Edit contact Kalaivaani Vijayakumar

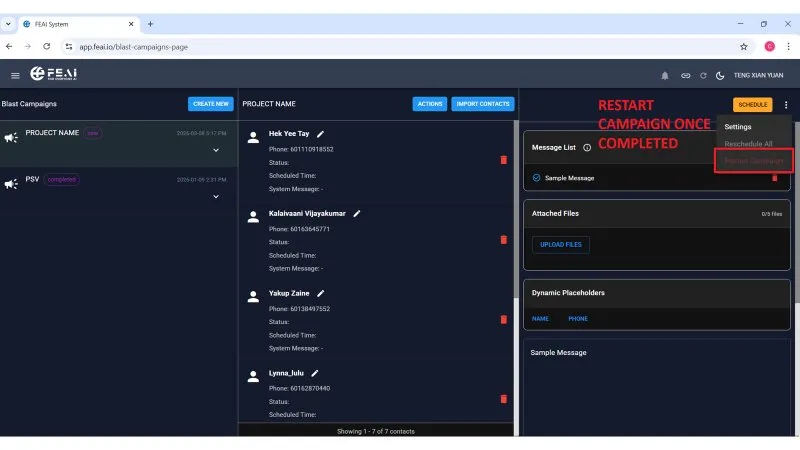tap(357, 213)
